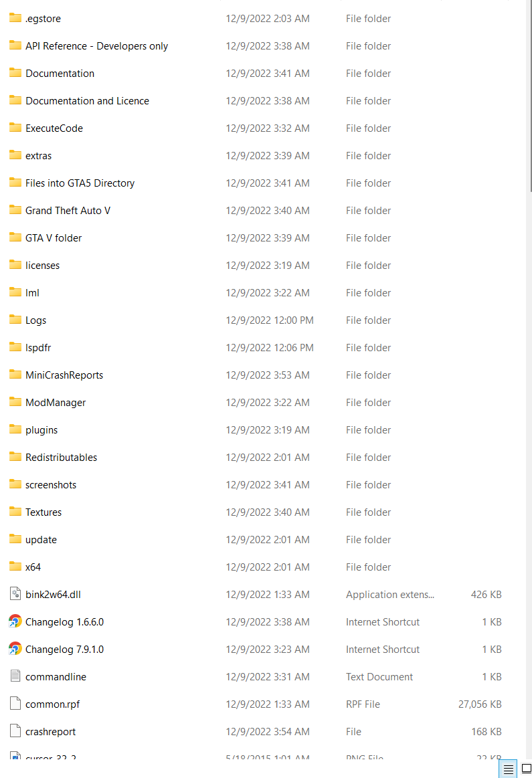Click the lspdfr date '12/9/2022 12:06 PM'
Image resolution: width=532 pixels, height=778 pixels.
tap(270, 347)
